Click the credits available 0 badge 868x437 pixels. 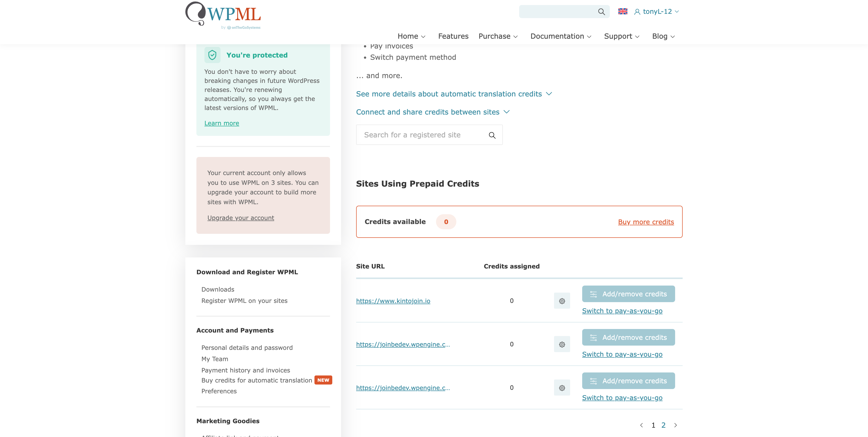coord(446,222)
